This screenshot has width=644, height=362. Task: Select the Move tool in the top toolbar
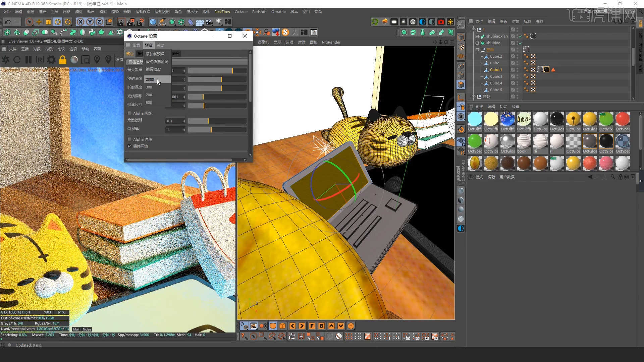point(39,22)
